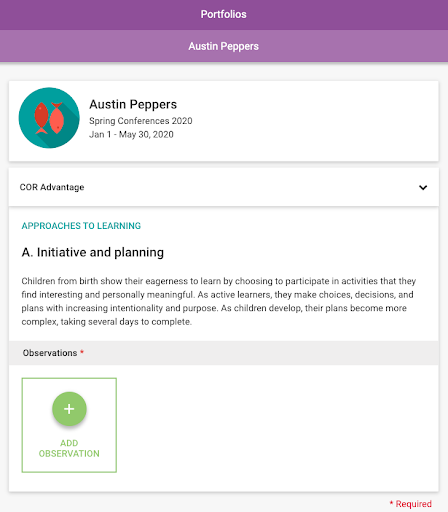Click inside the green-bordered add observation card
Viewport: 448px width, 512px height.
(x=69, y=425)
